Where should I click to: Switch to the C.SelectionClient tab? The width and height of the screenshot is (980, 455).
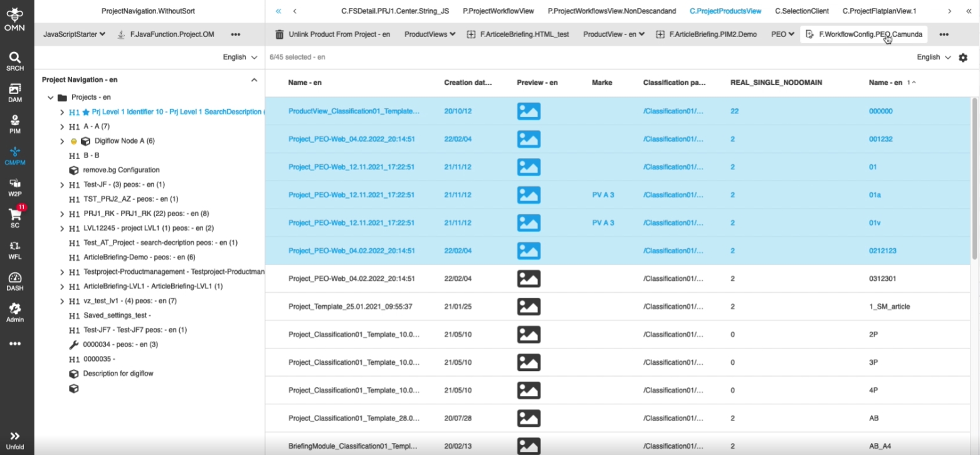point(801,11)
